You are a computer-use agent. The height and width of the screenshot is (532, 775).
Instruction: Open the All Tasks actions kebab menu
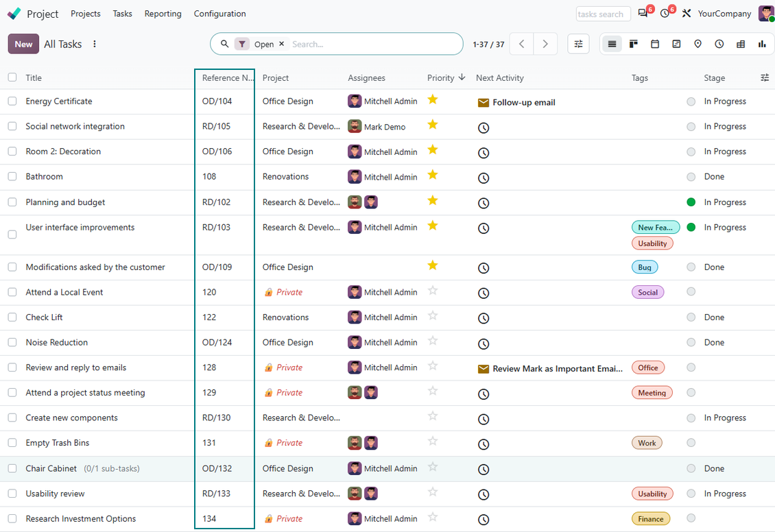pyautogui.click(x=95, y=44)
